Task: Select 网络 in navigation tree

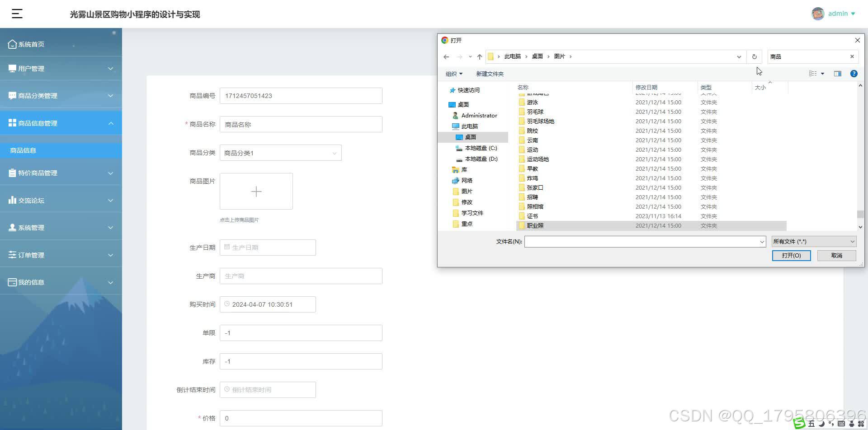Action: point(467,181)
